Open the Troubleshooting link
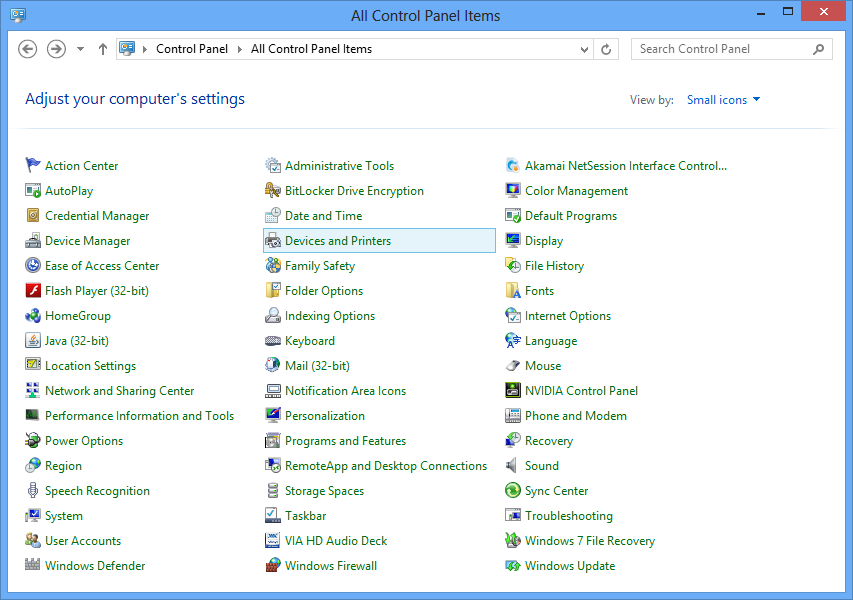The height and width of the screenshot is (600, 853). tap(568, 516)
